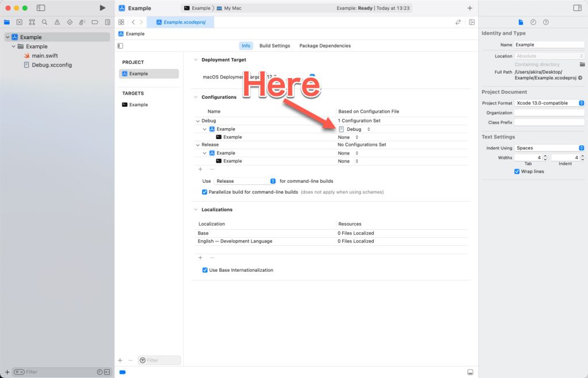Run the project with the play button
The width and height of the screenshot is (588, 378).
[102, 8]
